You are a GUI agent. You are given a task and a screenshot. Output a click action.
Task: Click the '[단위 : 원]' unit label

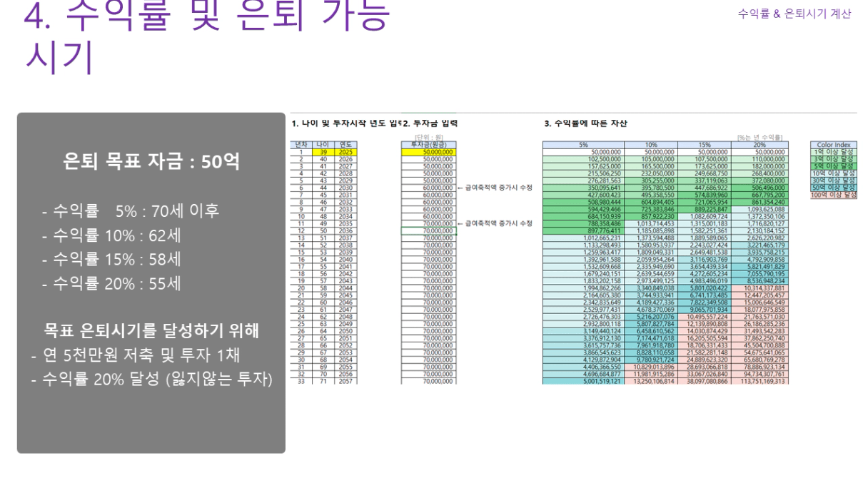pos(429,138)
